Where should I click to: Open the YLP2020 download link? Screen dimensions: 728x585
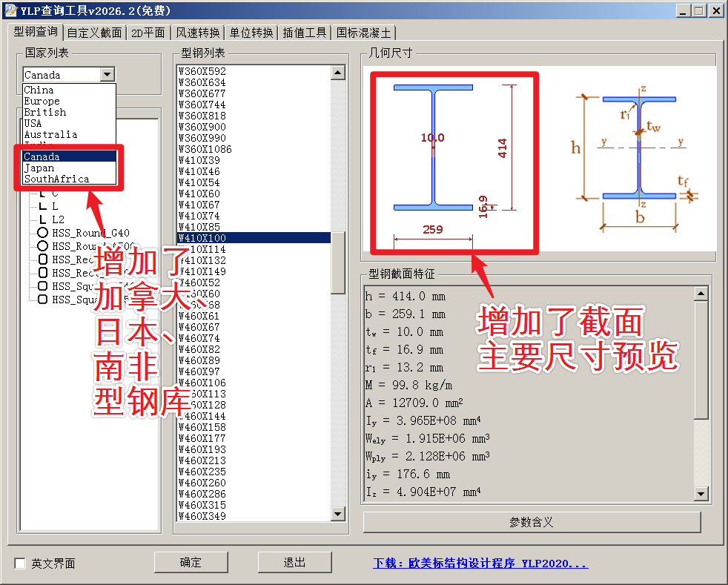pyautogui.click(x=480, y=563)
